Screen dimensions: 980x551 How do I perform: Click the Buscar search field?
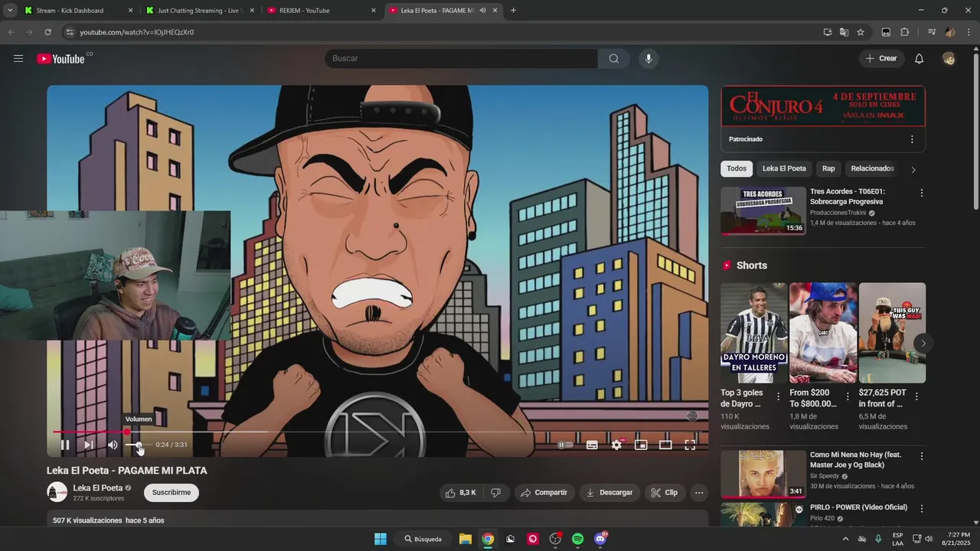click(461, 59)
